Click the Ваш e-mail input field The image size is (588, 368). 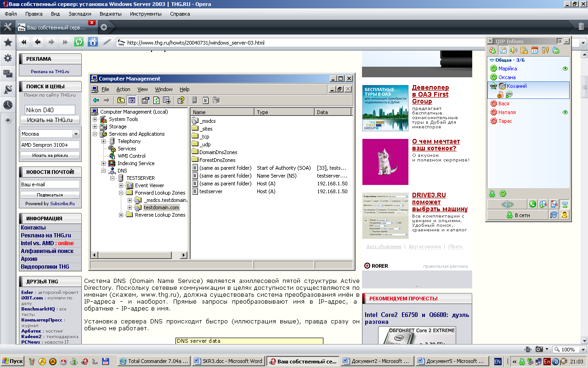coord(50,184)
